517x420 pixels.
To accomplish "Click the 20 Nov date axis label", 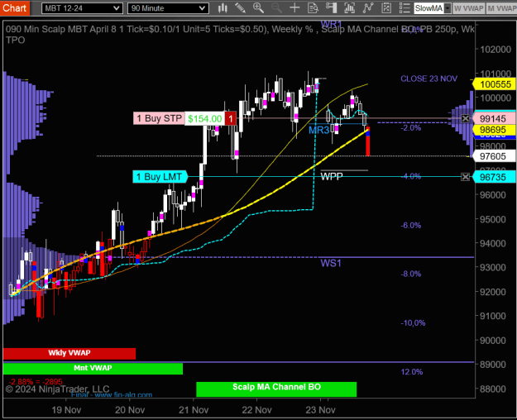I will pyautogui.click(x=130, y=410).
